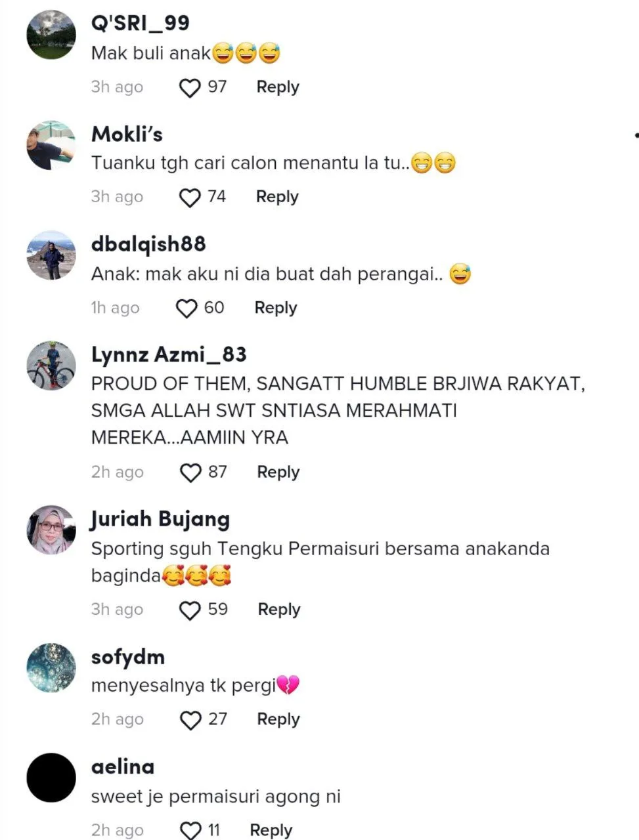This screenshot has height=840, width=639.
Task: Reply to sofydm's comment
Action: coord(278,719)
